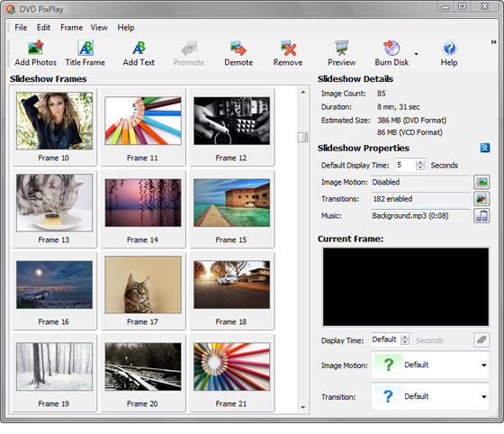
Task: Open the Frame menu
Action: (71, 28)
